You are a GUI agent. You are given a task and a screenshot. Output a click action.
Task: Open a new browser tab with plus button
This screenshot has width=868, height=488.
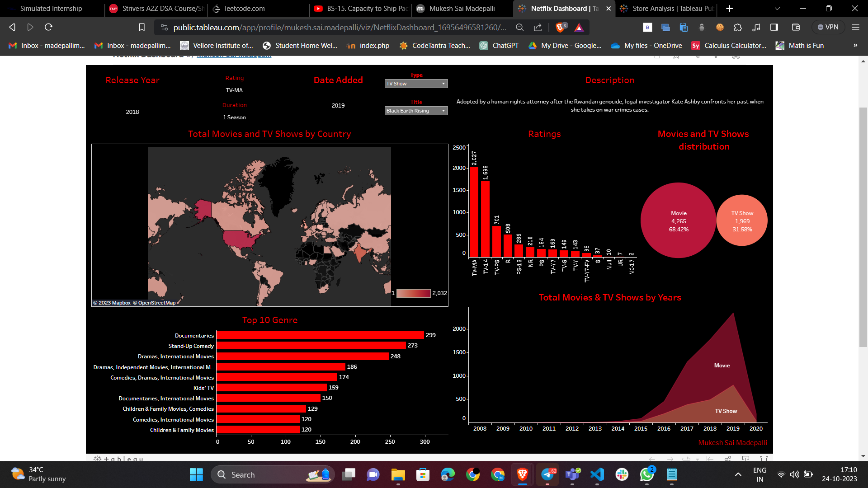click(x=729, y=8)
